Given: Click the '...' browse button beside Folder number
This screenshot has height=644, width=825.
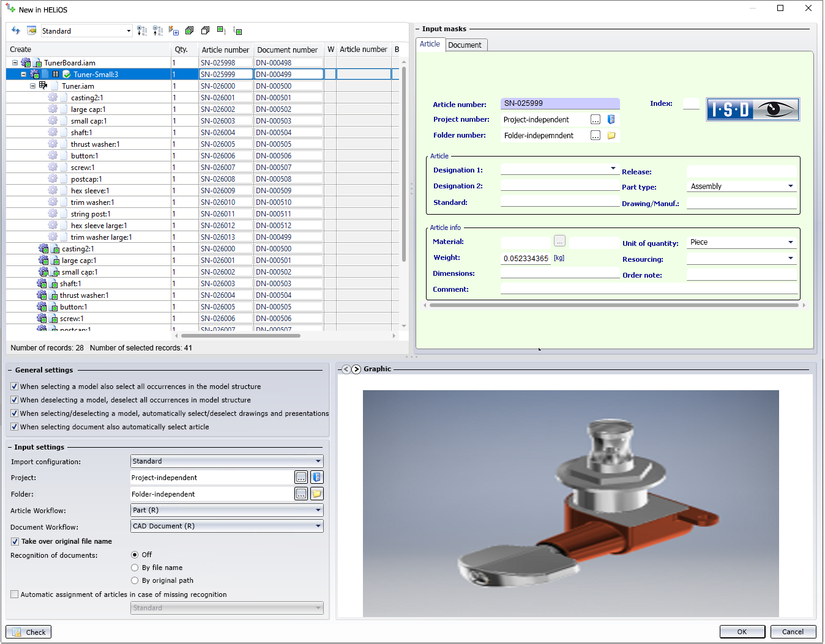Looking at the screenshot, I should [595, 135].
